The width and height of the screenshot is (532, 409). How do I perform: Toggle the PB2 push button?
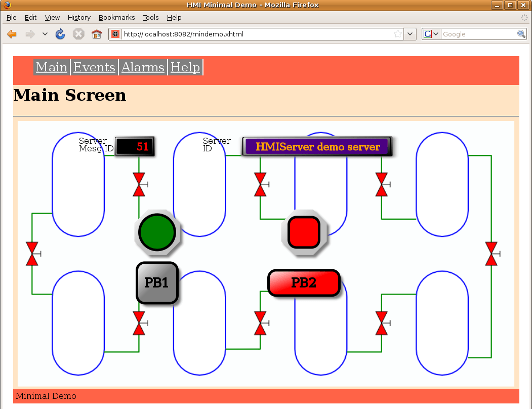304,283
